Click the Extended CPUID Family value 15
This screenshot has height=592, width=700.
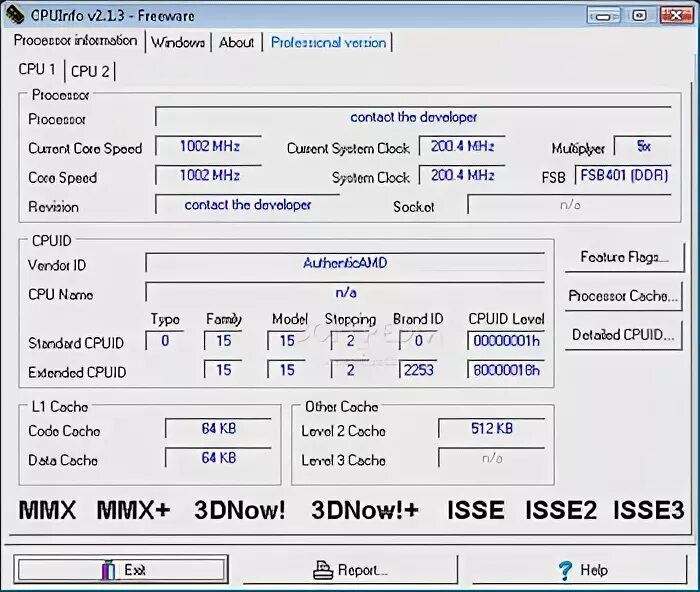[223, 370]
